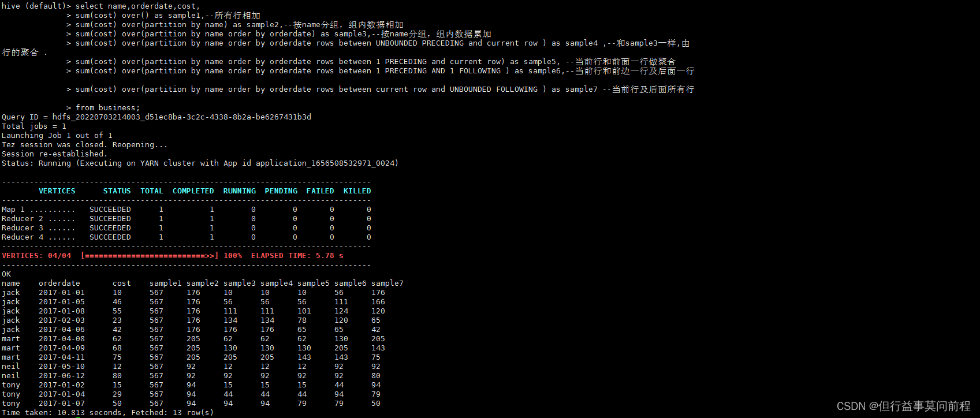Click the 'ELAPSED TIME: 5.78 s' text

297,256
